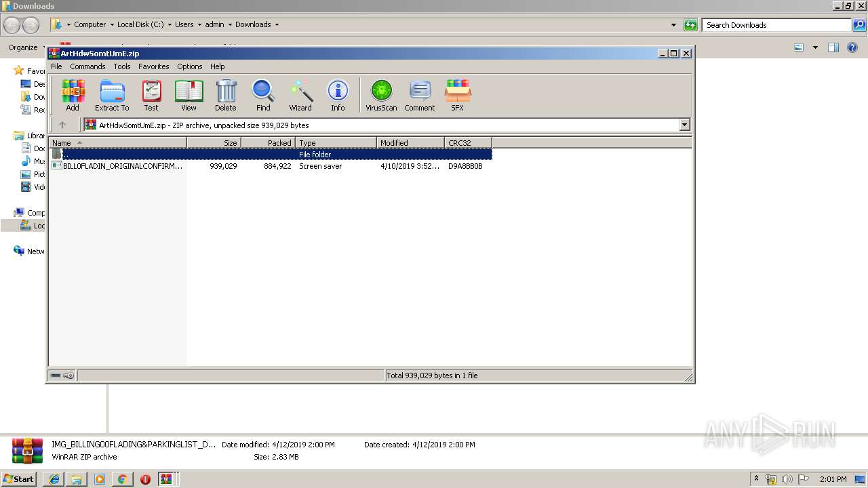Sort by the Modified column header

[x=411, y=142]
